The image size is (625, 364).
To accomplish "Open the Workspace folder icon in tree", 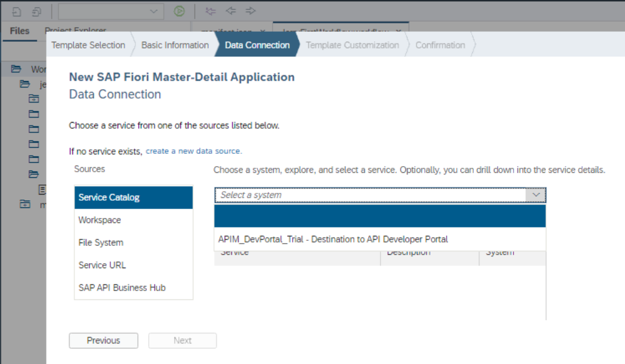I will click(x=16, y=69).
